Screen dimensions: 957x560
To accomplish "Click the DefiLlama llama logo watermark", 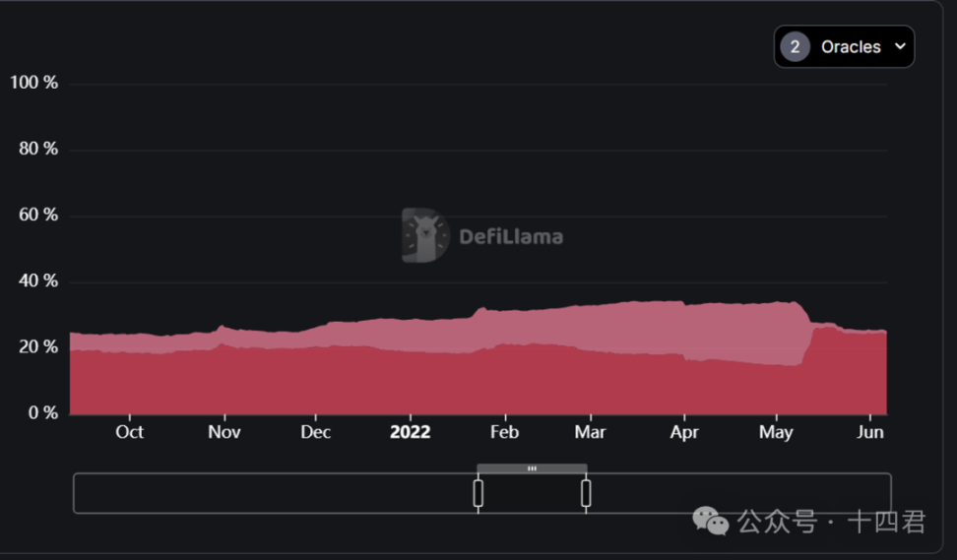I will coord(425,235).
